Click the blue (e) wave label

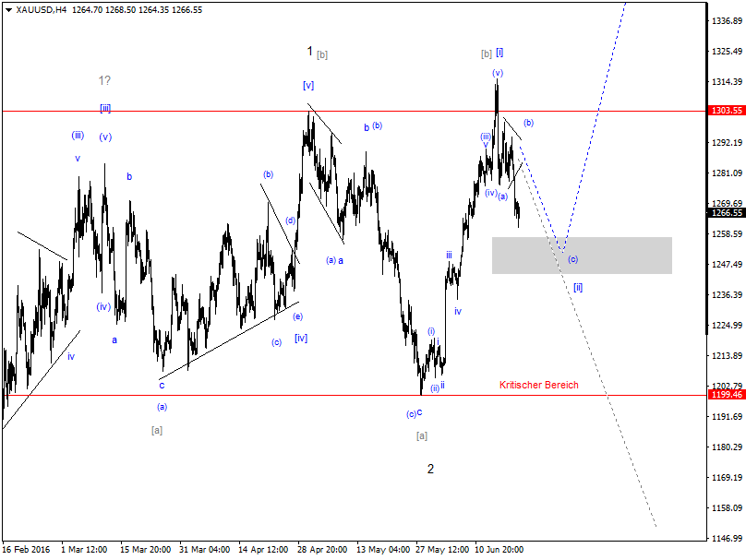click(297, 316)
